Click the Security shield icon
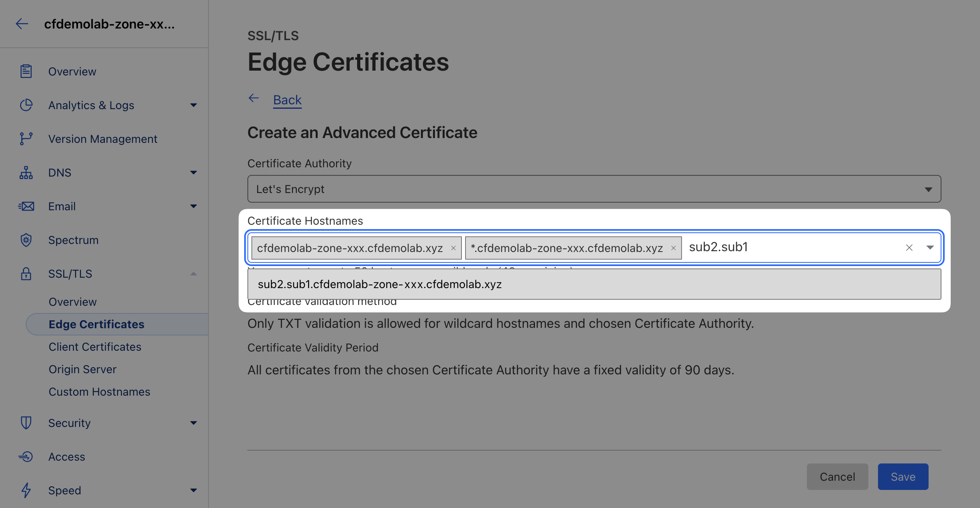The height and width of the screenshot is (508, 980). (26, 423)
